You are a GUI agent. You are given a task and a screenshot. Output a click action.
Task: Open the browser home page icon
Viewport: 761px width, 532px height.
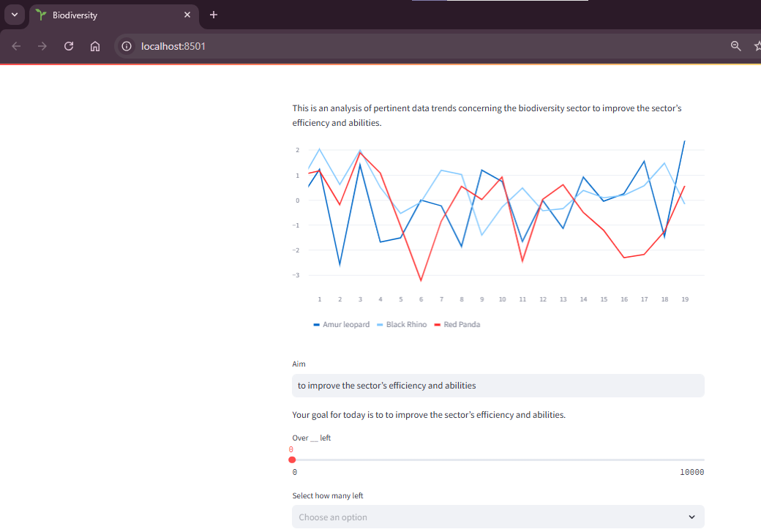tap(94, 46)
